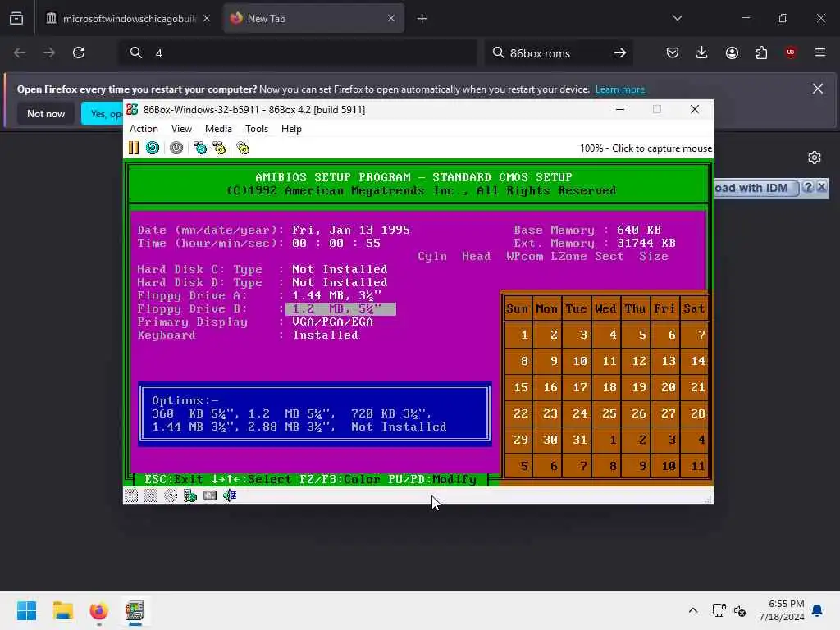Click the gray device icon left of the speaker in the 86Box status bar
This screenshot has height=630, width=840.
pyautogui.click(x=210, y=495)
